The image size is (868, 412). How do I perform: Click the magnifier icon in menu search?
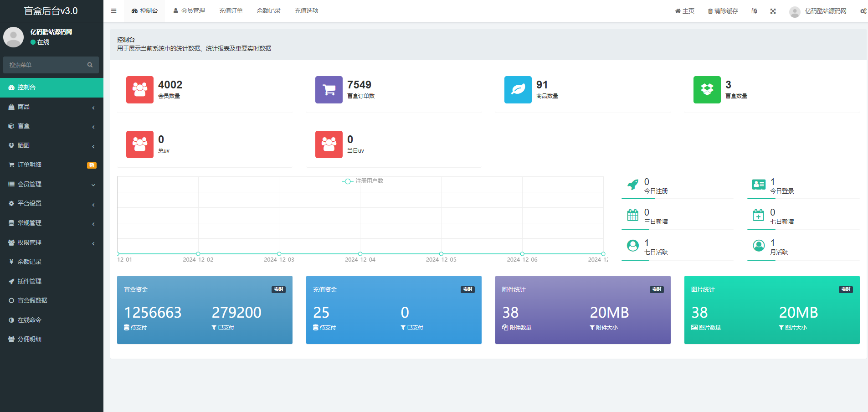[x=90, y=65]
